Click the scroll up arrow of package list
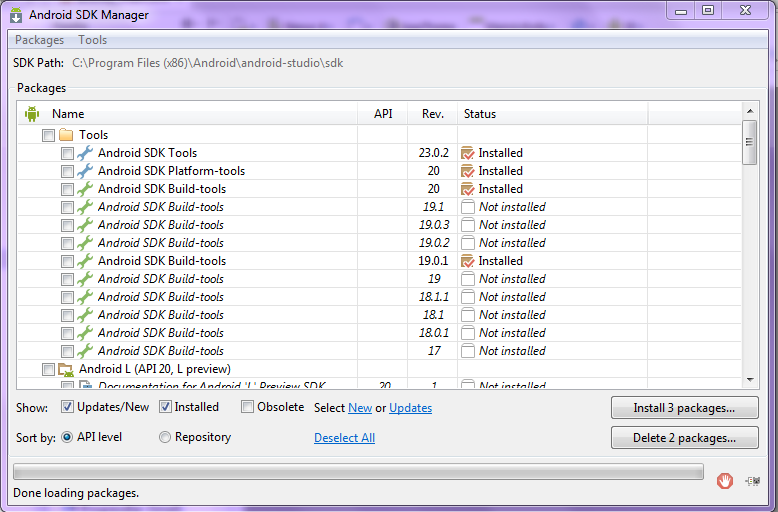This screenshot has height=512, width=778. [750, 111]
